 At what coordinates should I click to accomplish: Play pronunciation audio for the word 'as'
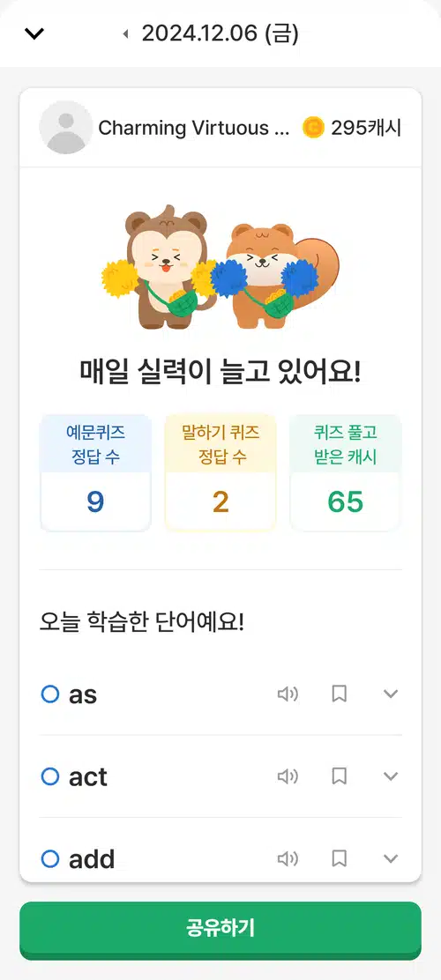click(288, 694)
